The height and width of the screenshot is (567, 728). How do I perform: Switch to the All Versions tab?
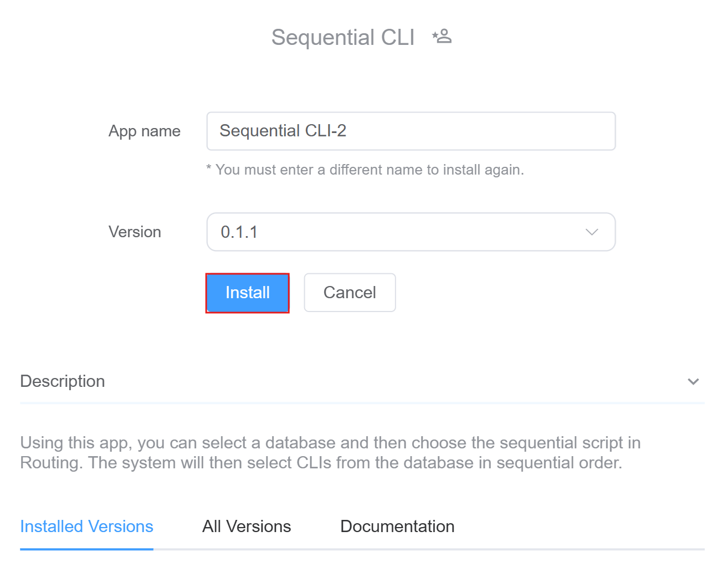coord(247,526)
